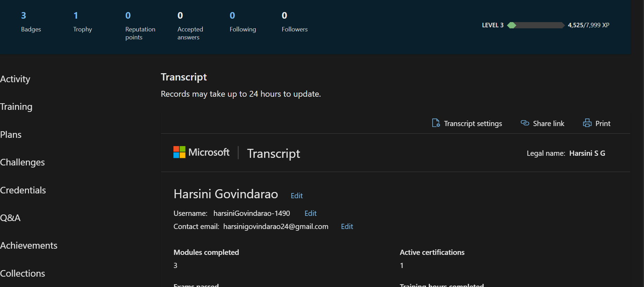Screen dimensions: 644x287
Task: Click the XP progress bar
Action: pyautogui.click(x=536, y=25)
